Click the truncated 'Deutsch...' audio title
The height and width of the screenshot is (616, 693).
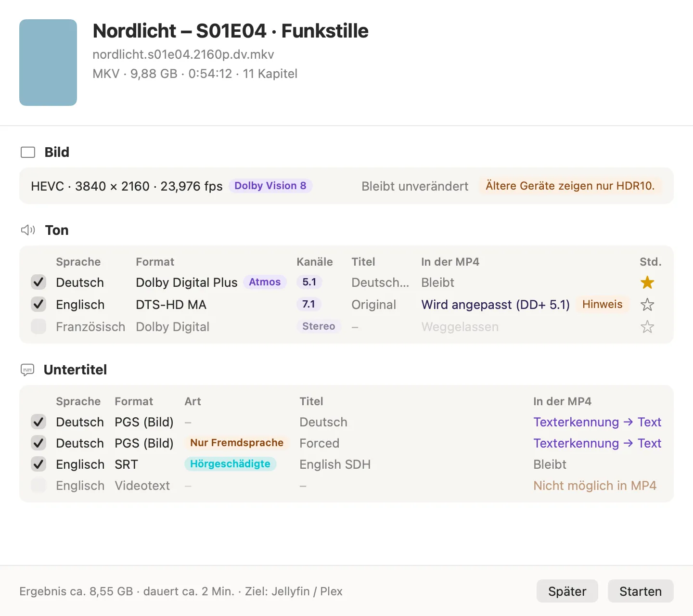(380, 282)
